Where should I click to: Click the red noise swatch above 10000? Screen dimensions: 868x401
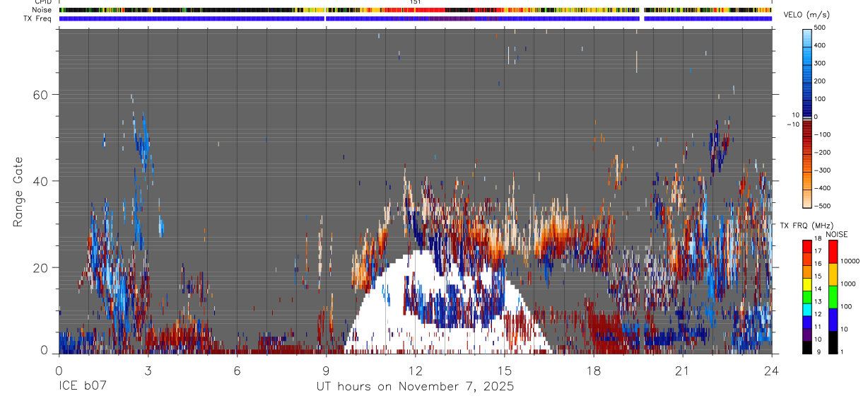(x=833, y=252)
